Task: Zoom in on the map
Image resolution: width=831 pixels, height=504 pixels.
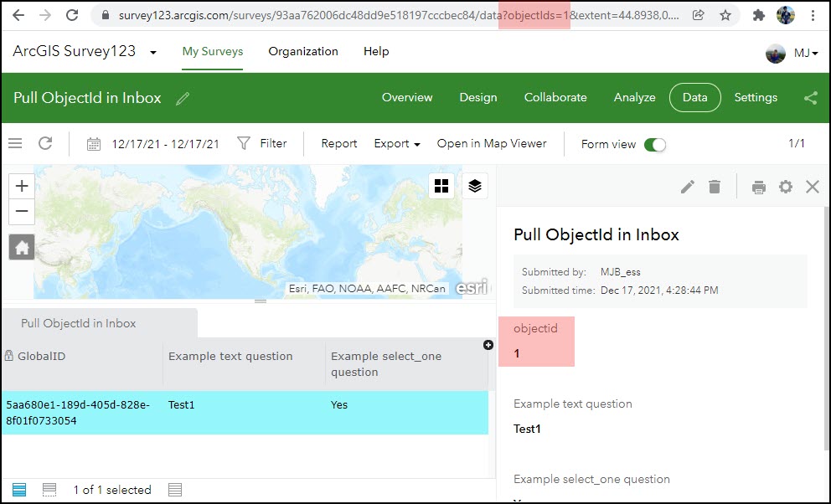Action: [21, 186]
